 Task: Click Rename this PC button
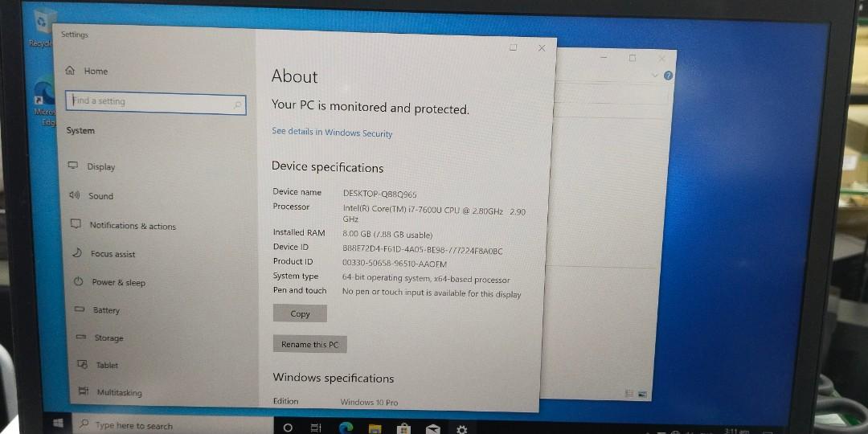[x=310, y=344]
